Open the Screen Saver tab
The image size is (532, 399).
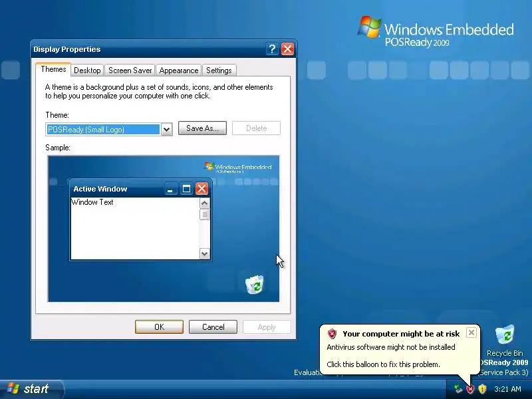pyautogui.click(x=130, y=70)
